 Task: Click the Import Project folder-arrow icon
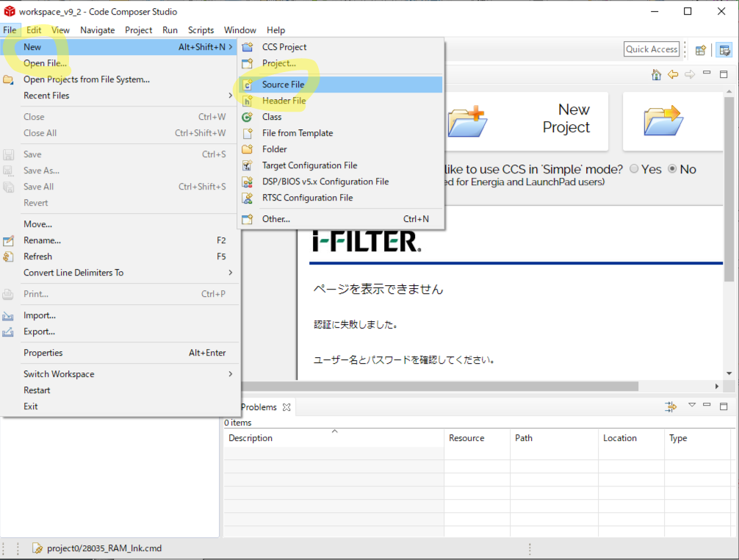coord(663,121)
